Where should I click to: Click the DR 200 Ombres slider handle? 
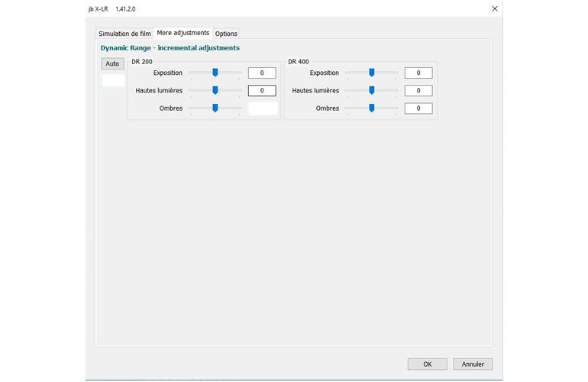click(x=215, y=108)
